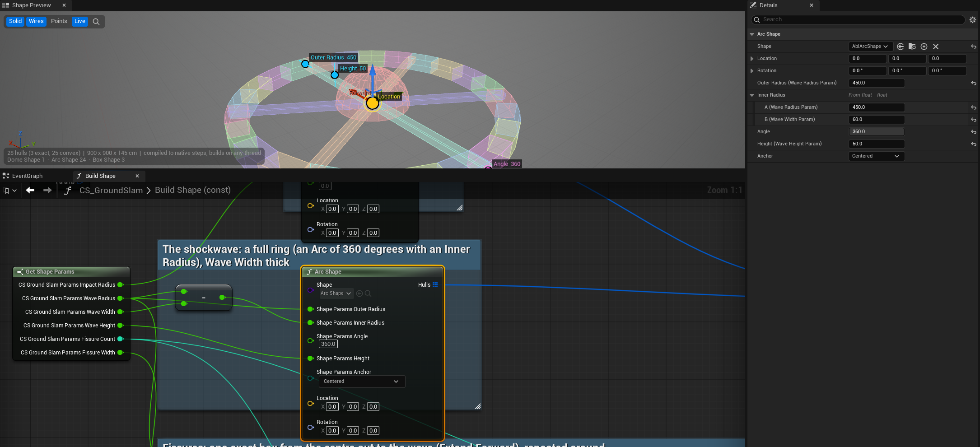Screen dimensions: 980x447
Task: Reset Outer Radius to default
Action: (x=974, y=83)
